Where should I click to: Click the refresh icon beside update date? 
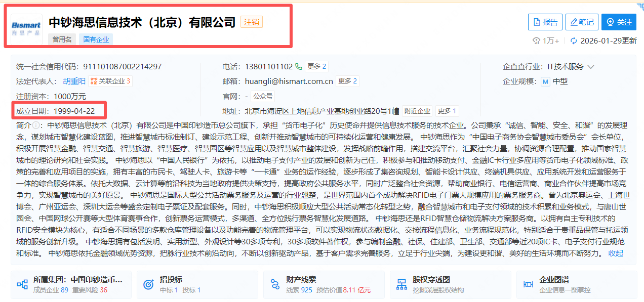tap(574, 41)
